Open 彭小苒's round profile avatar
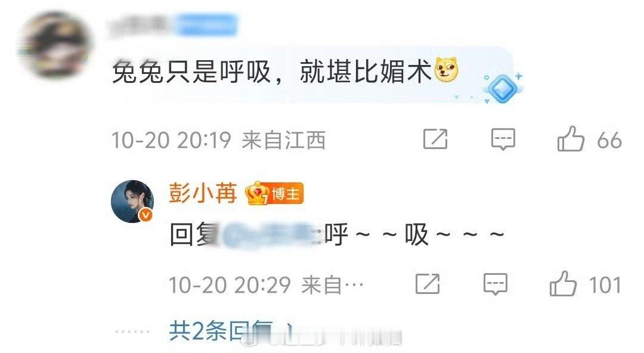The image size is (644, 353). 132,202
